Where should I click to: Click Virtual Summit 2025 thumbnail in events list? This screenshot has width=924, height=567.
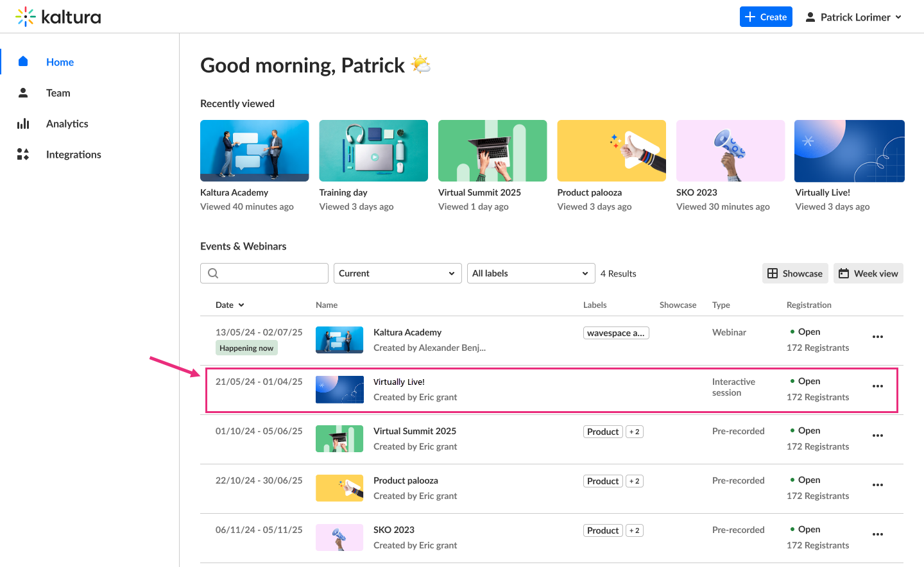tap(339, 439)
